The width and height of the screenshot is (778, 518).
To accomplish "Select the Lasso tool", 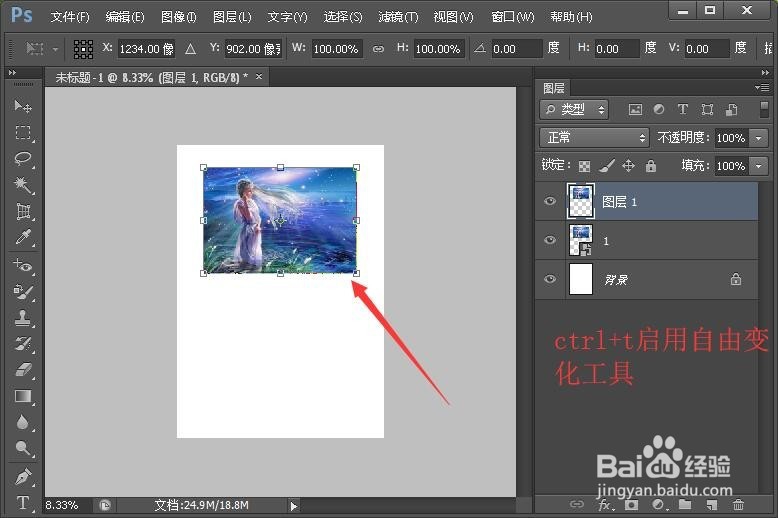I will 23,159.
